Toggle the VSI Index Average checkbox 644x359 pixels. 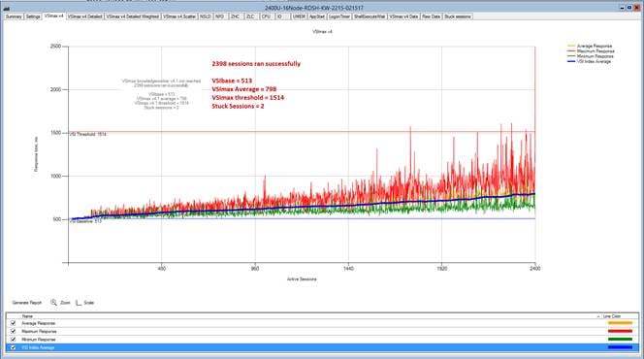tap(14, 347)
